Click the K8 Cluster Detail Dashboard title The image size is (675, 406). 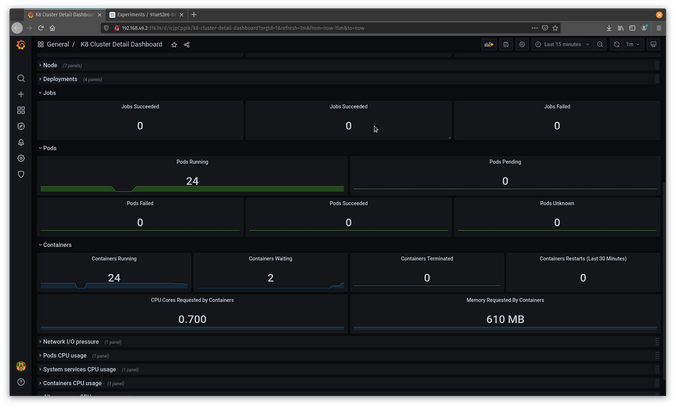click(x=121, y=44)
